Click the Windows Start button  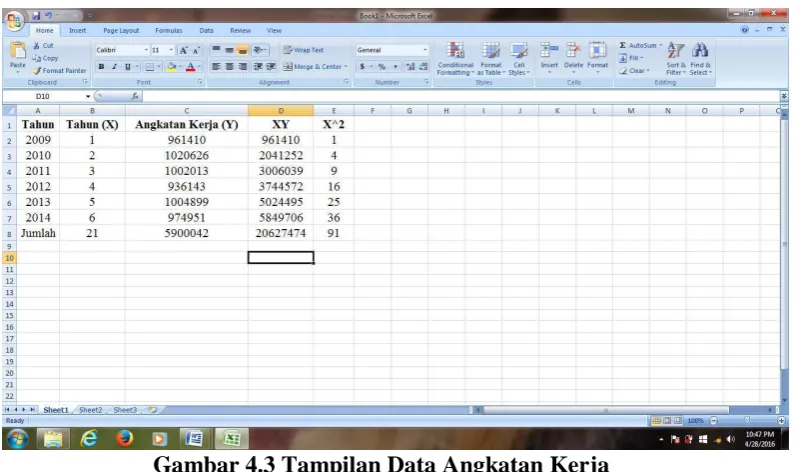tap(17, 439)
